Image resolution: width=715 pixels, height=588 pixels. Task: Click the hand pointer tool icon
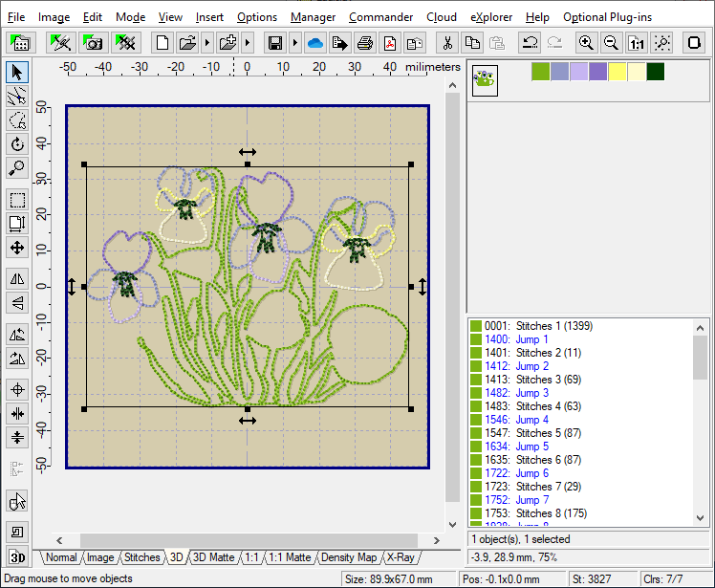[17, 501]
